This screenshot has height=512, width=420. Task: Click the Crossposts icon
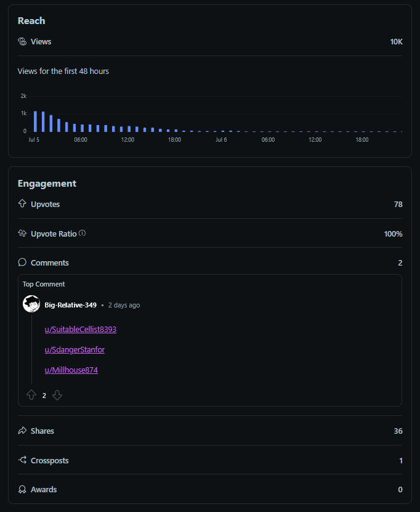22,460
